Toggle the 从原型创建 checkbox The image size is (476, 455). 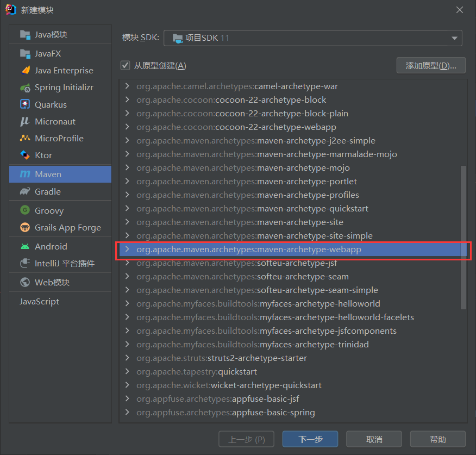click(125, 65)
